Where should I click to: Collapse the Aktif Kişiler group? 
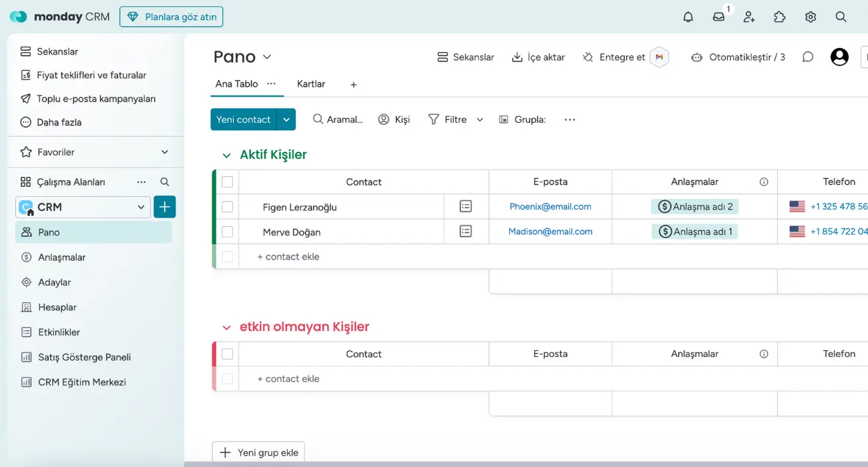coord(226,155)
